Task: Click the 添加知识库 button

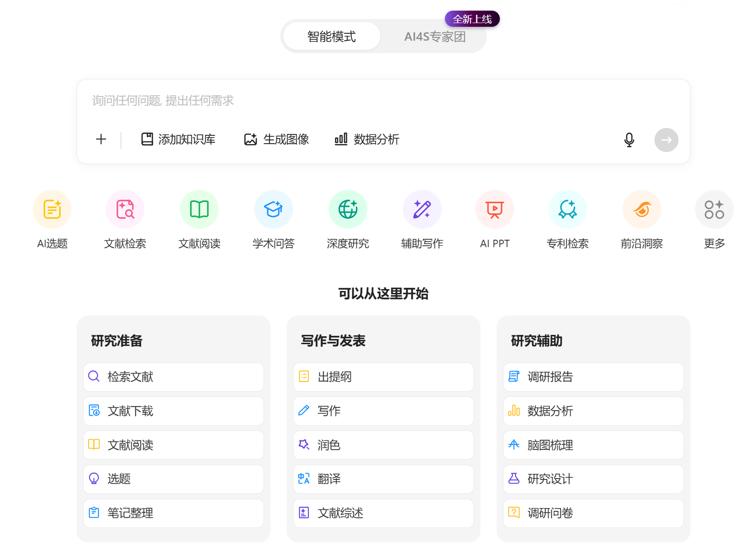Action: pyautogui.click(x=178, y=139)
